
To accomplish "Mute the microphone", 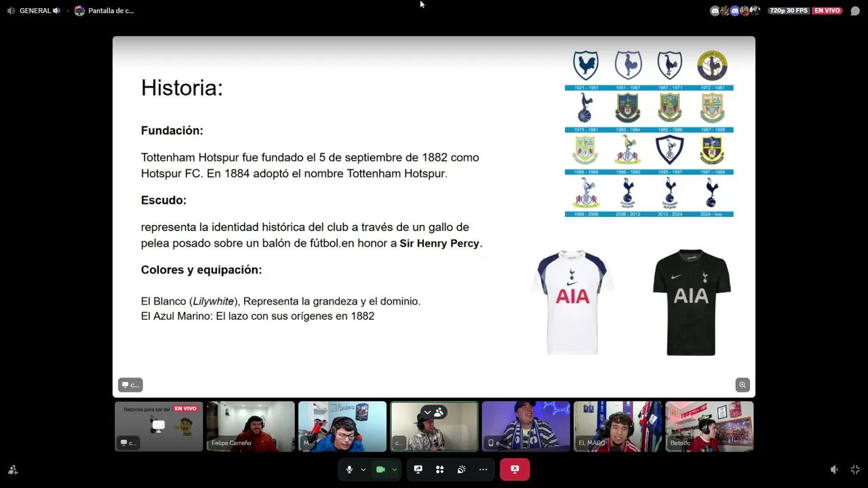I will click(349, 469).
